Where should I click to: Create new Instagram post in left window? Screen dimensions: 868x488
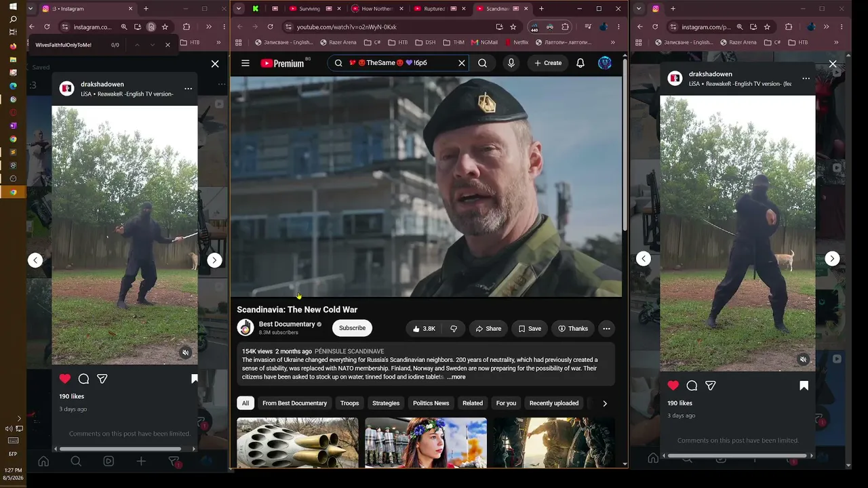pyautogui.click(x=141, y=462)
